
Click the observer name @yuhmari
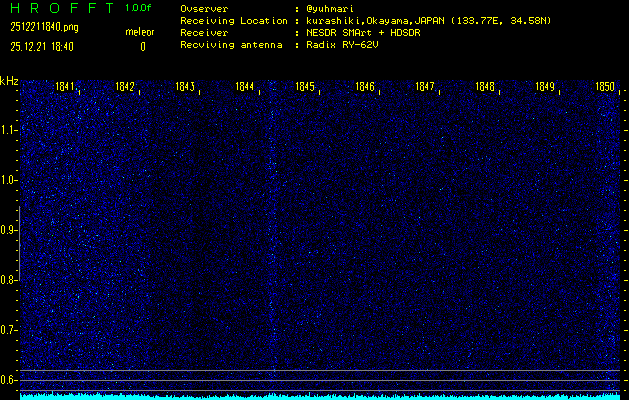330,9
